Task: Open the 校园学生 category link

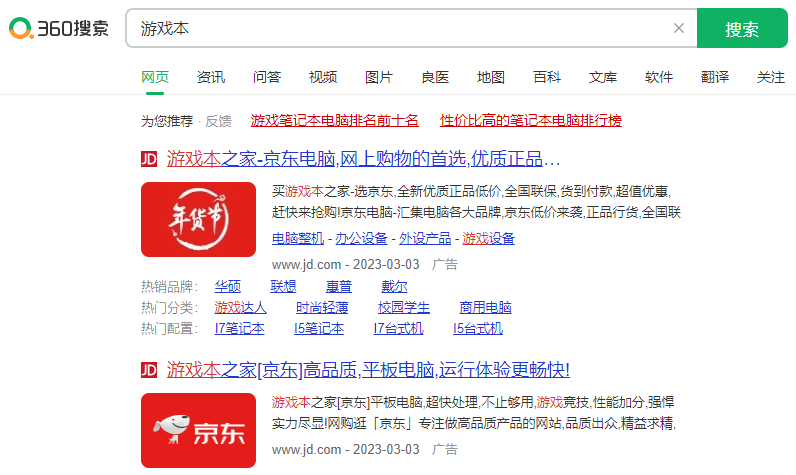Action: coord(404,307)
